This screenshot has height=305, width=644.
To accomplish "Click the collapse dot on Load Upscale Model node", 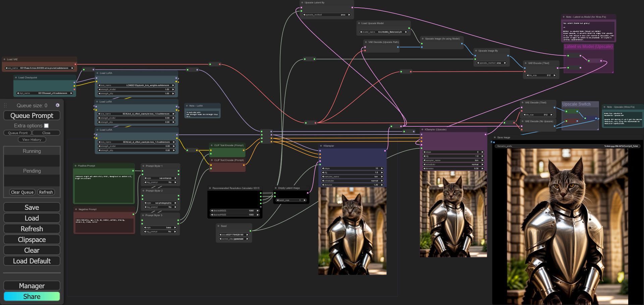I will coord(359,23).
